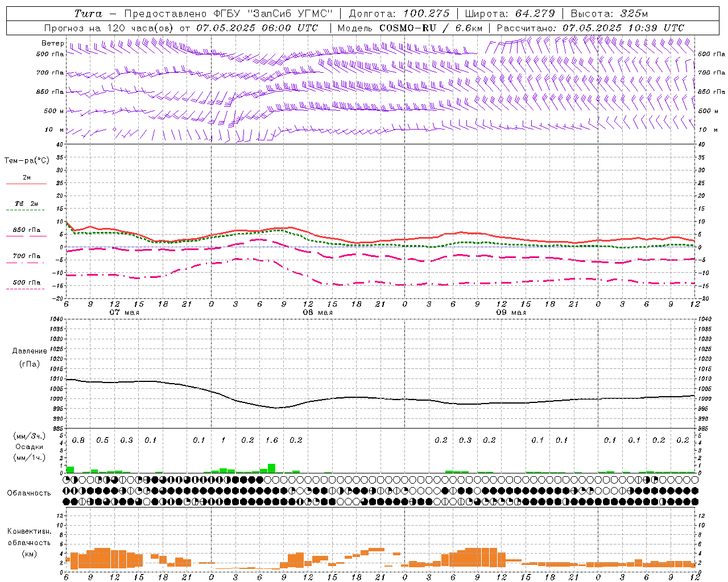Screen dimensions: 728x582
Task: Click the "(км)" unit under convective cloudiness
Action: tap(30, 554)
